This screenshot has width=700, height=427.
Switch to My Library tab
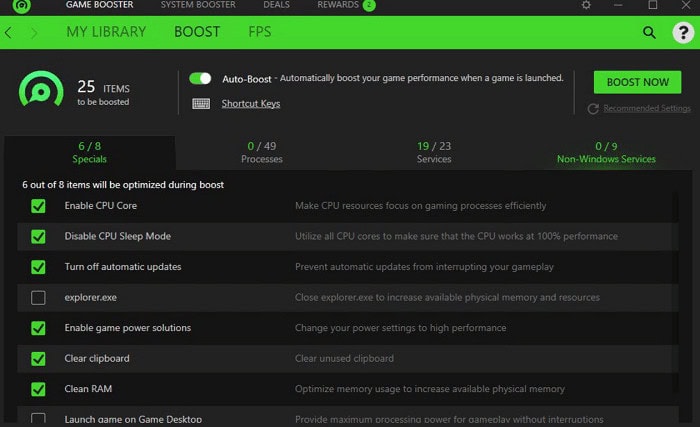tap(106, 32)
